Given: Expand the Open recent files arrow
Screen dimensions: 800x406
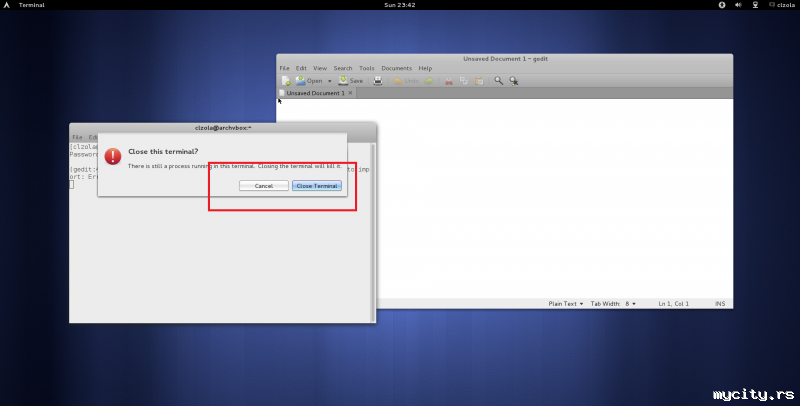Looking at the screenshot, I should pyautogui.click(x=330, y=81).
